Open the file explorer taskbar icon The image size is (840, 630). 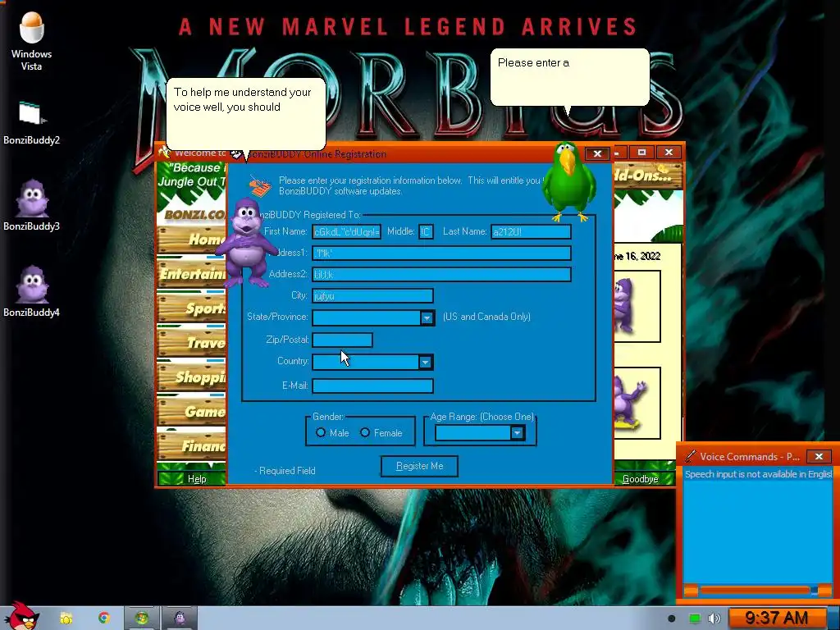pos(66,619)
